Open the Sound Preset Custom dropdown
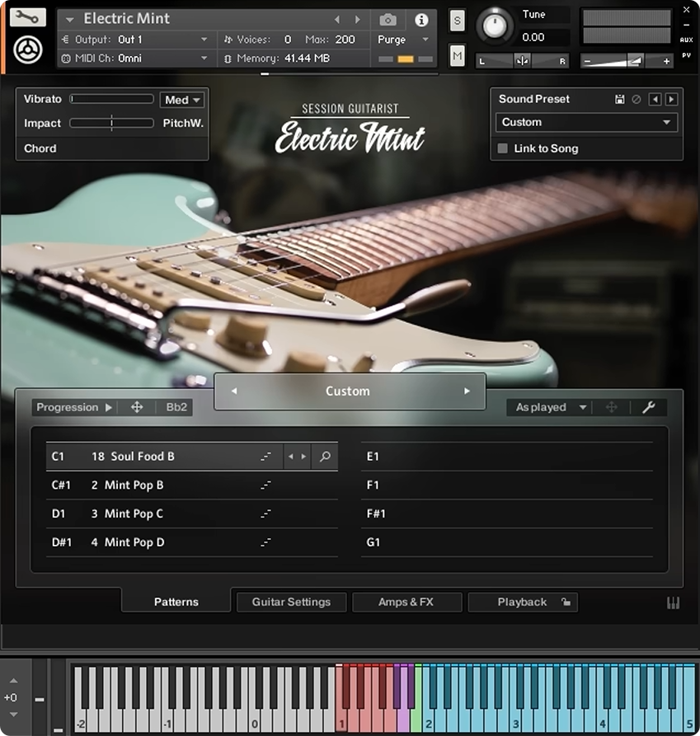Viewport: 700px width, 736px height. point(586,122)
